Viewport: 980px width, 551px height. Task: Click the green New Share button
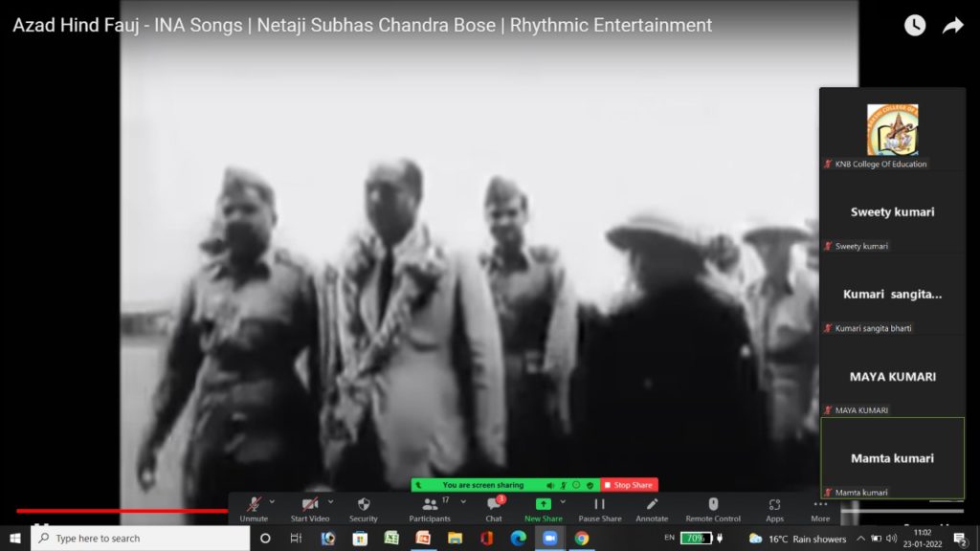(x=544, y=509)
